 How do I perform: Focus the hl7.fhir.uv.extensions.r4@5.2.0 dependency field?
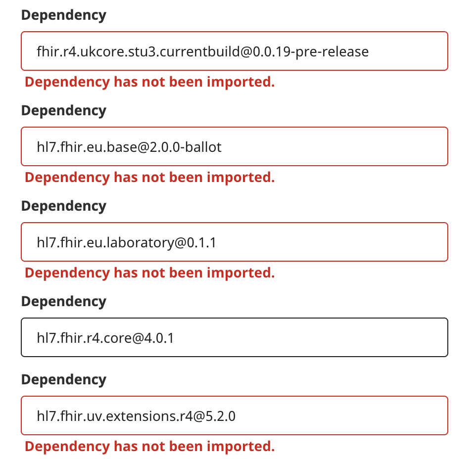pos(234,415)
